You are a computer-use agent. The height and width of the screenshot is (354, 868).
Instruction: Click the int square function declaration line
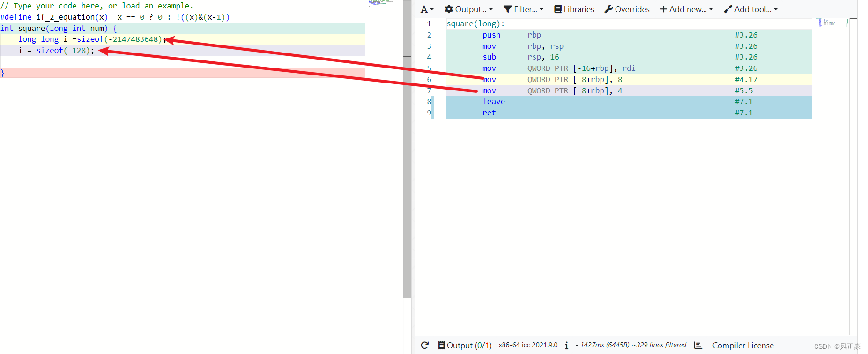tap(183, 28)
